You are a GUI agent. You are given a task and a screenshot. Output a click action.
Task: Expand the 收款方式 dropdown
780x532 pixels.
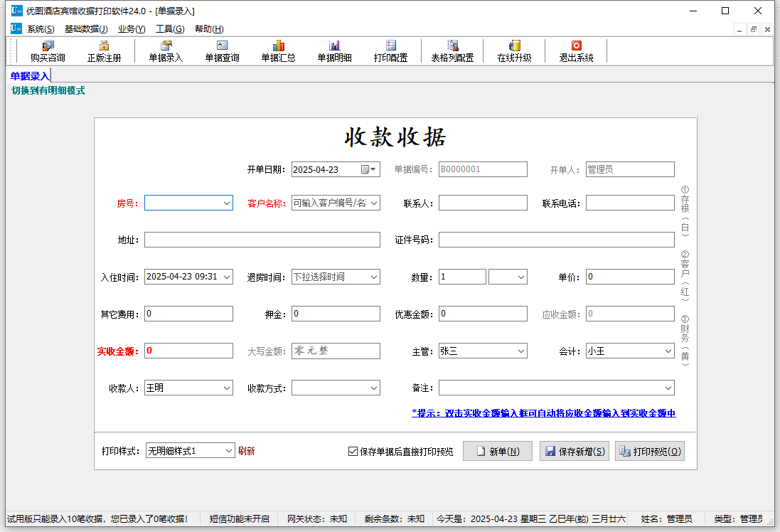pos(373,388)
